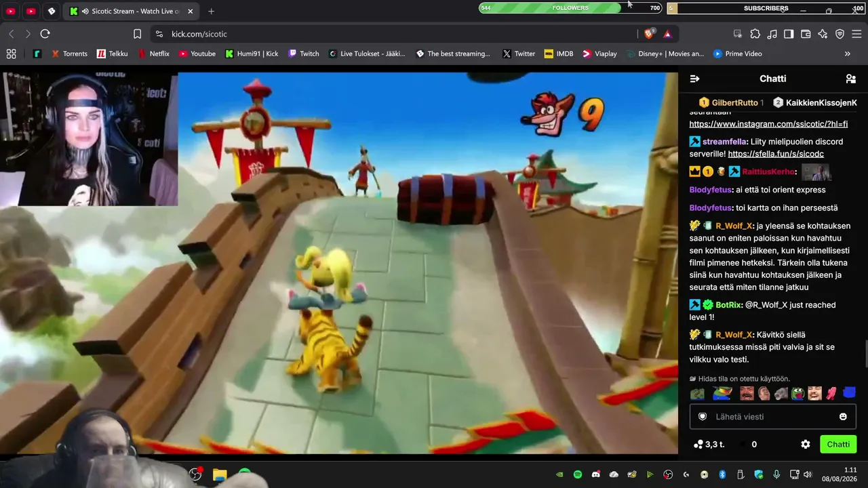Open the Netflix bookmark

click(153, 54)
